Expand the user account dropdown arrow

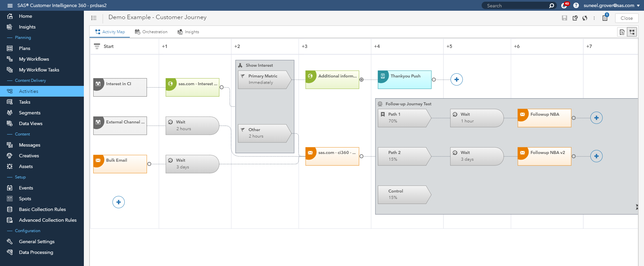pyautogui.click(x=638, y=6)
